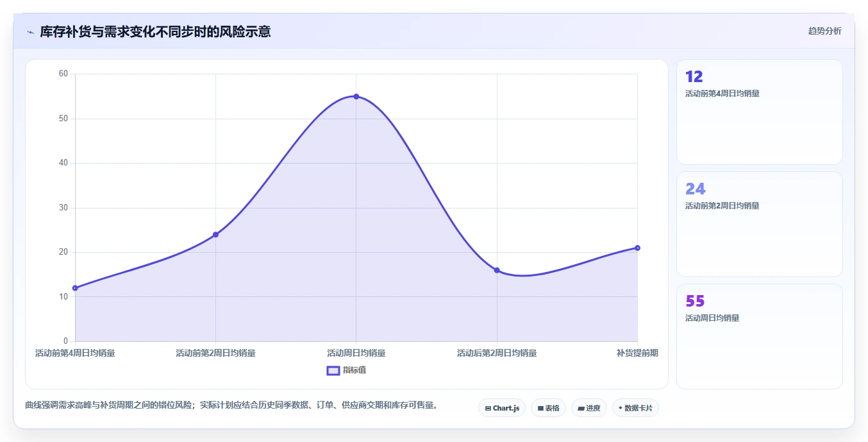Screen dimensions: 868x442
Task: Click the 活动前第2周日均销量 caption in the second card
Action: [722, 206]
